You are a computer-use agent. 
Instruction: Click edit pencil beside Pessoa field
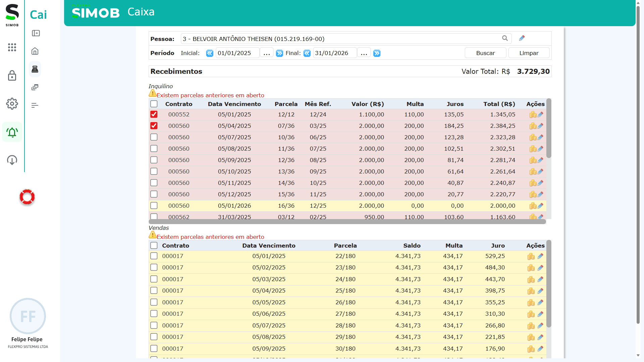pos(522,38)
